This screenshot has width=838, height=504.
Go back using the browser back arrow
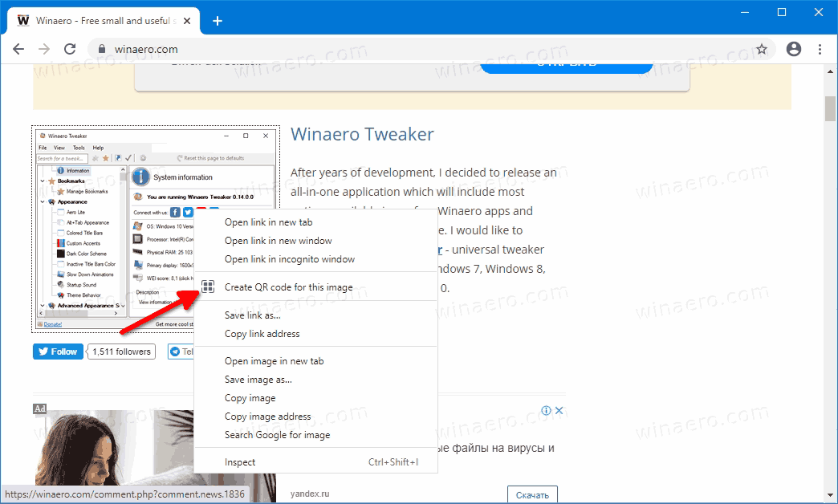(x=18, y=49)
